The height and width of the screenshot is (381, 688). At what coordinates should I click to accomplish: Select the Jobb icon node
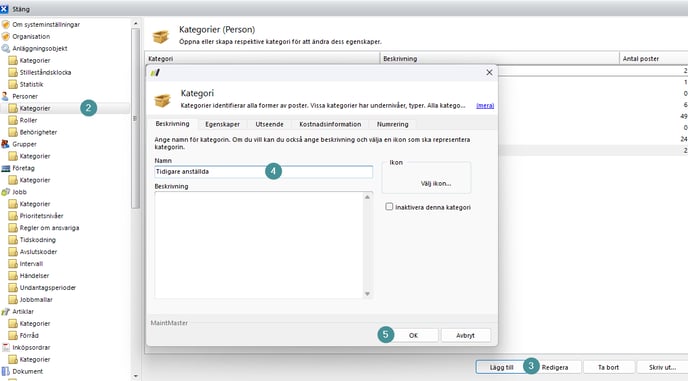point(5,192)
